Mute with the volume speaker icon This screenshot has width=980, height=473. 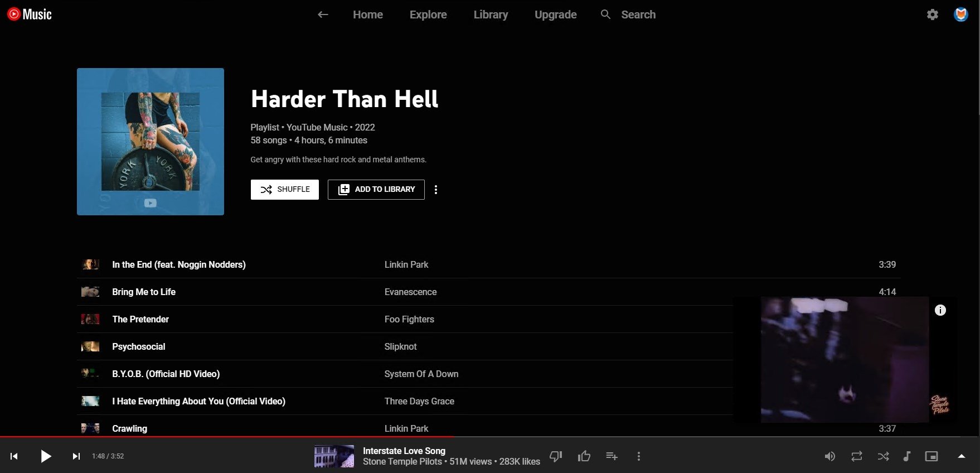[x=830, y=456]
